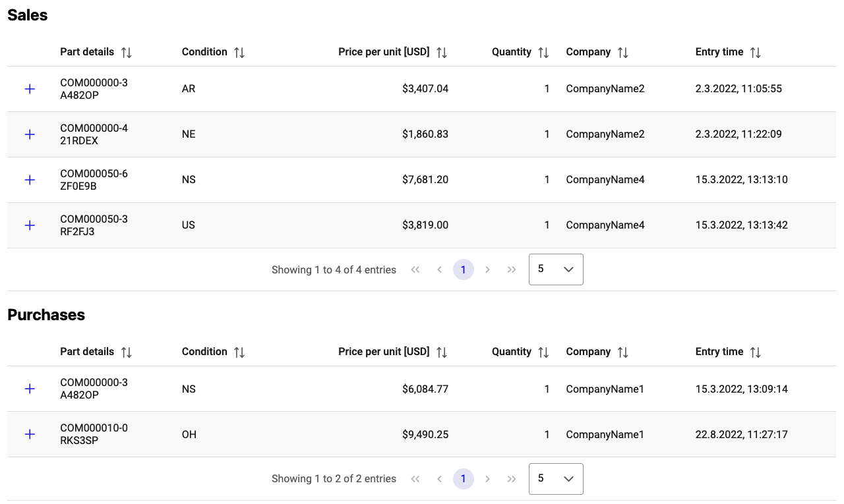The height and width of the screenshot is (504, 844).
Task: Sort Sales table by Entry time
Action: tap(756, 53)
